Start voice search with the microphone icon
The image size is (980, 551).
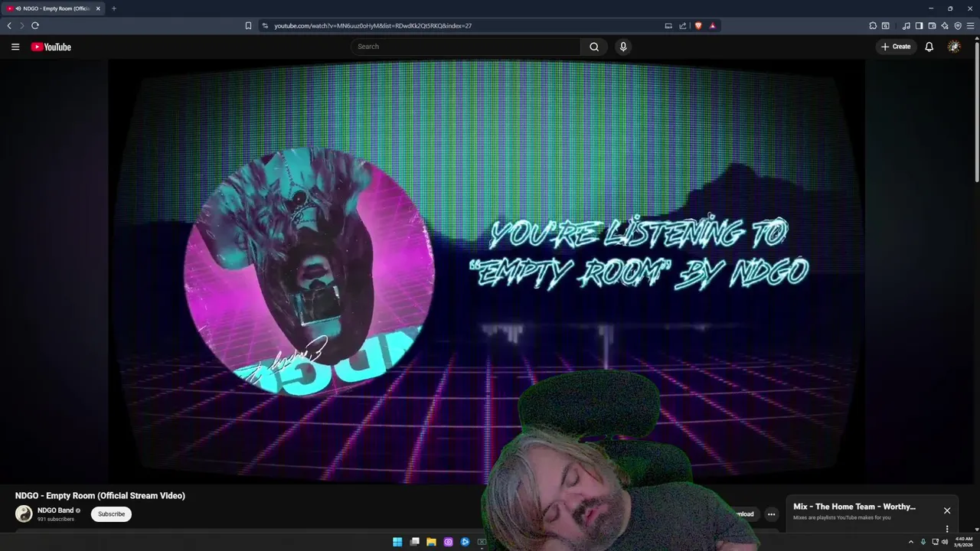pyautogui.click(x=623, y=47)
